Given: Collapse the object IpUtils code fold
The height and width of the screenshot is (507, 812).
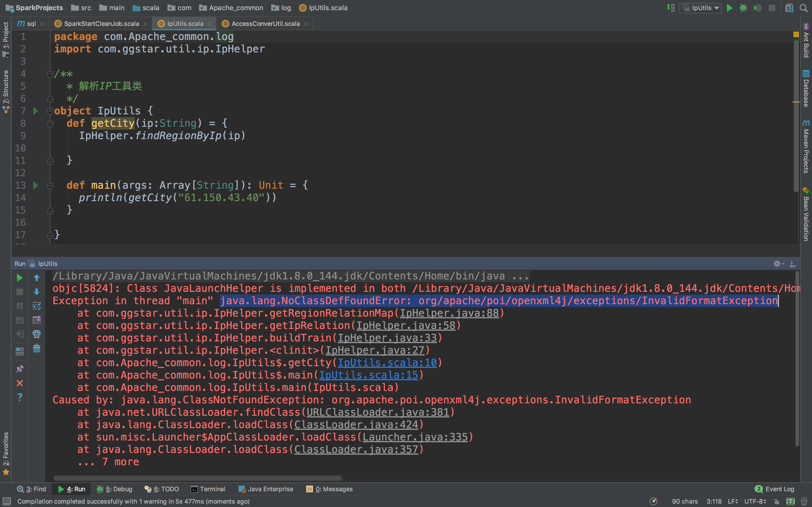Looking at the screenshot, I should (x=50, y=111).
